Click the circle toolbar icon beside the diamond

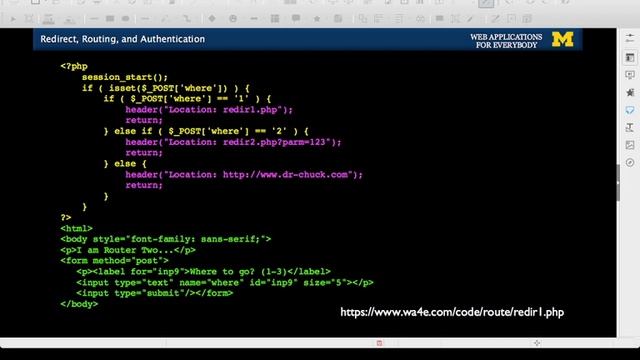tap(233, 18)
